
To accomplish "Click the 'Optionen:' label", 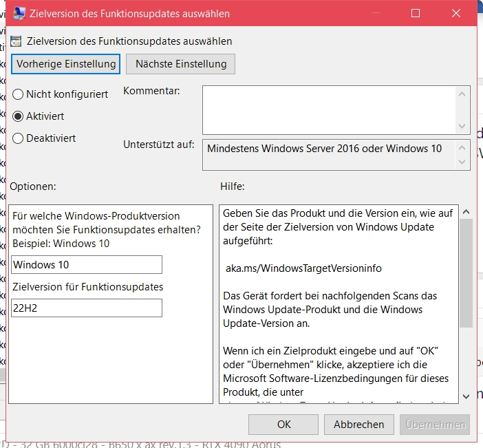I will [33, 186].
